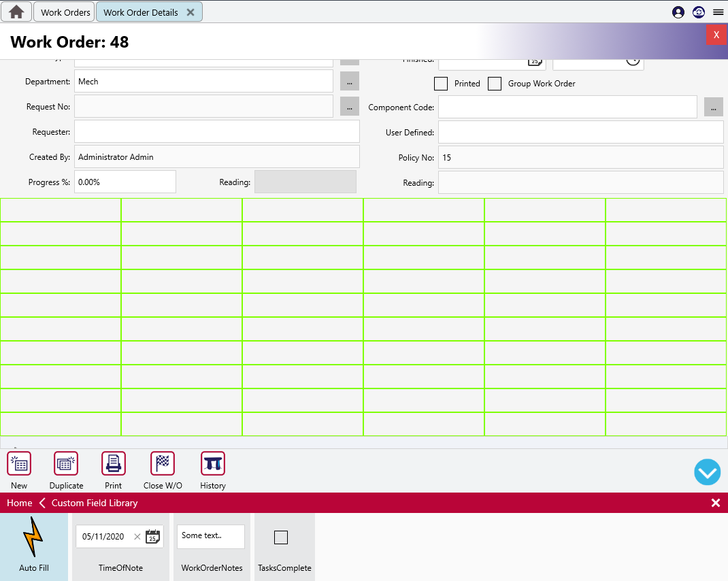The image size is (728, 581).
Task: Open the hamburger menu at top right
Action: click(718, 12)
